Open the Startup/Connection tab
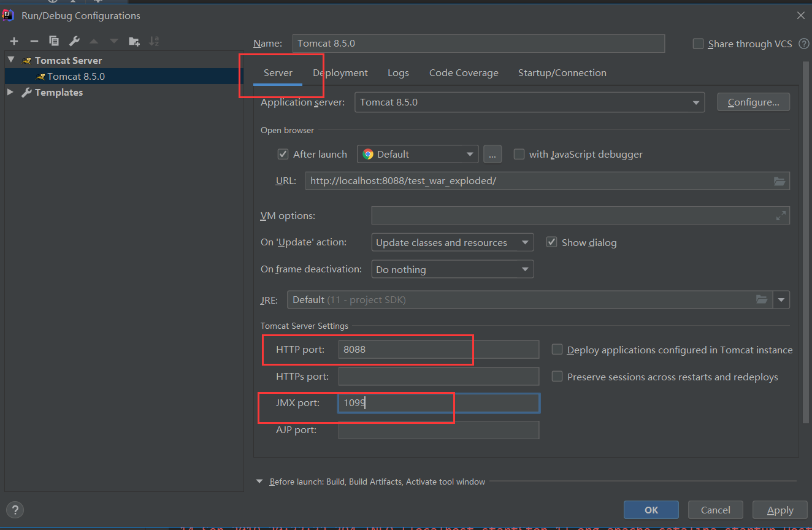This screenshot has width=812, height=530. pyautogui.click(x=562, y=72)
